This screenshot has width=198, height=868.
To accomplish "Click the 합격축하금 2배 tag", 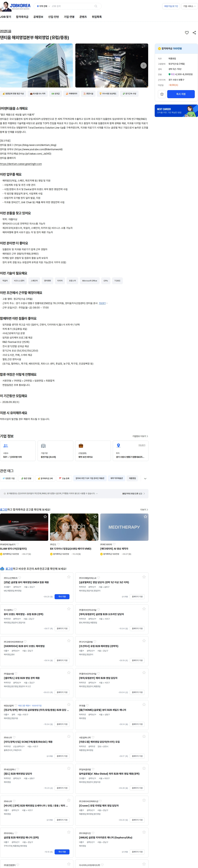I will [x=45, y=479].
